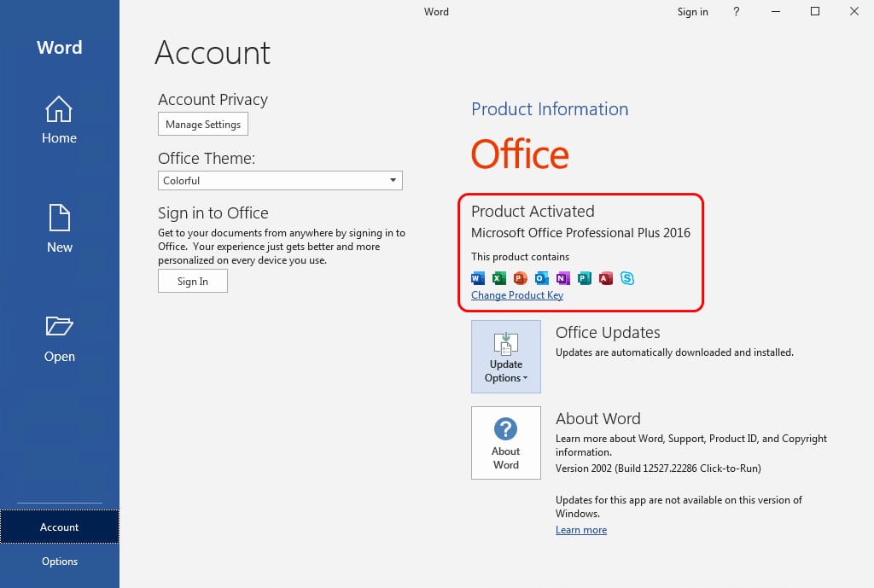The image size is (874, 588).
Task: Maximize the Word window
Action: (815, 12)
